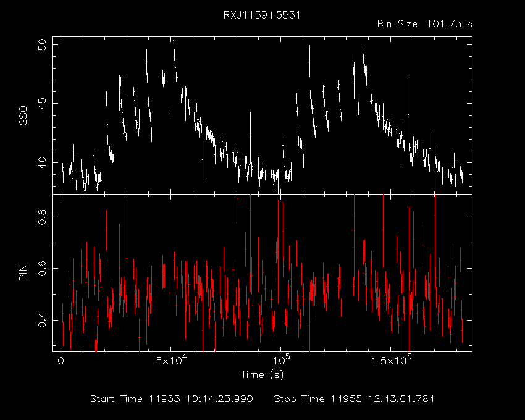Click the 0.4 tick label on PIN axis
The width and height of the screenshot is (525, 420).
click(x=42, y=320)
